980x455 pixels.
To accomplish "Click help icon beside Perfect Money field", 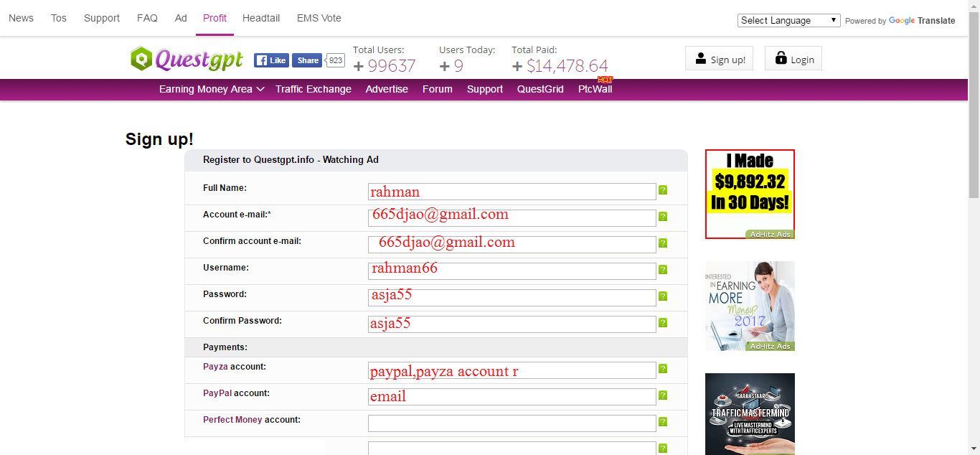I will point(663,422).
